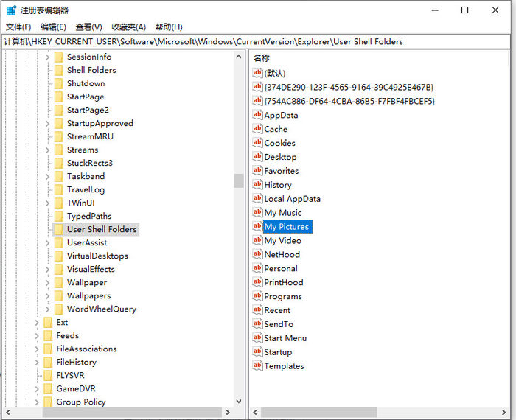Select the Shell Folders key folder icon
This screenshot has height=420, width=516.
click(58, 70)
